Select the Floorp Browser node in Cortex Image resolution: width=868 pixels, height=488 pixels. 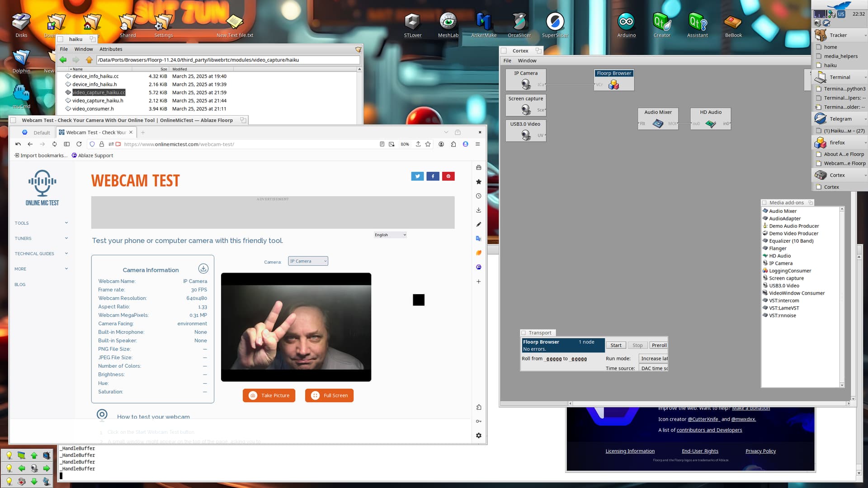pos(613,80)
